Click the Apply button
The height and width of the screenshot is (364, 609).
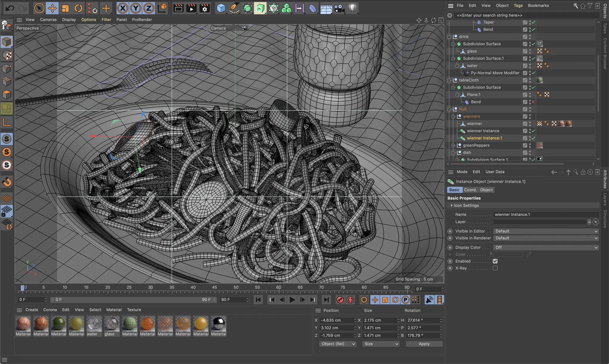point(424,344)
